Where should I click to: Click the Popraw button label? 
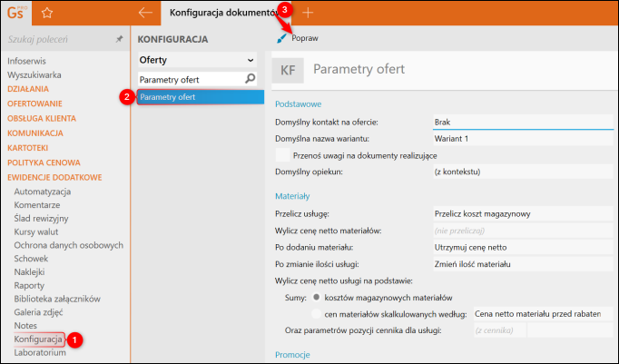pyautogui.click(x=305, y=38)
